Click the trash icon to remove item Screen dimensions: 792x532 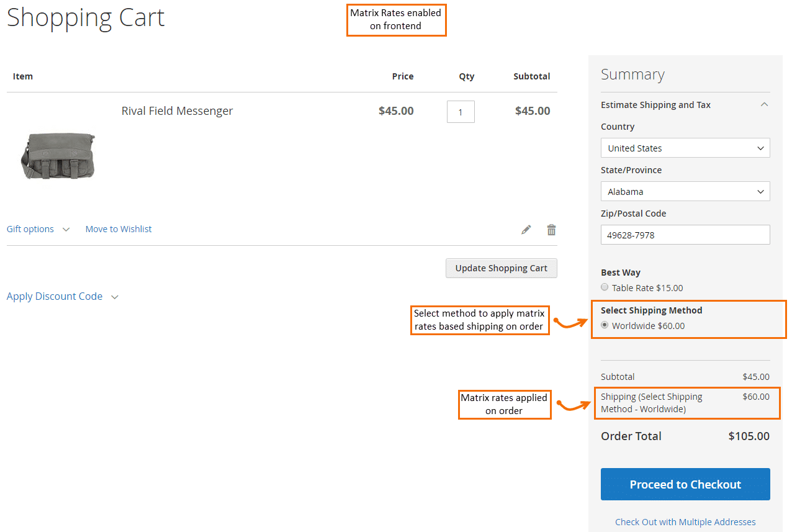tap(551, 229)
